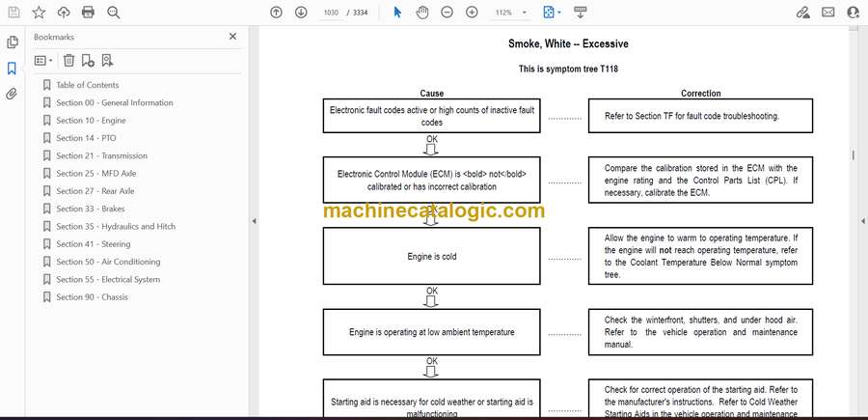Click 'Engine is operating at low ambient temperature'

pyautogui.click(x=432, y=332)
